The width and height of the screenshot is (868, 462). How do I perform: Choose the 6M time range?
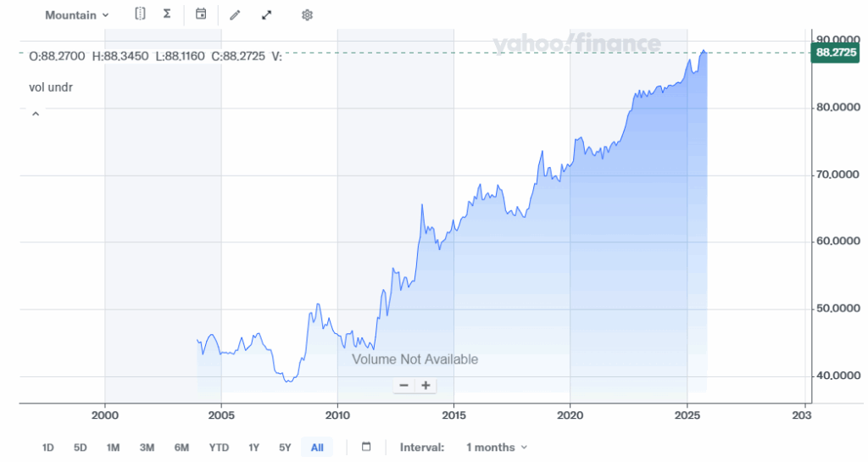point(181,448)
